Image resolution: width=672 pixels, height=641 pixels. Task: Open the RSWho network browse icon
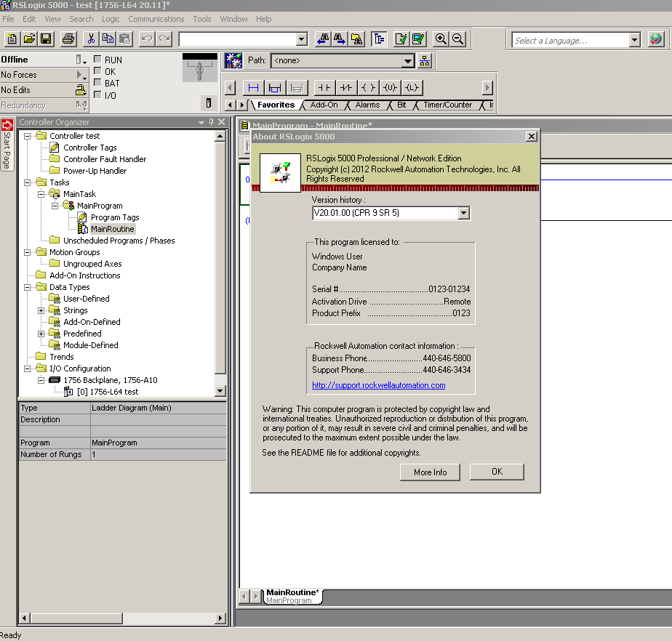coord(425,61)
